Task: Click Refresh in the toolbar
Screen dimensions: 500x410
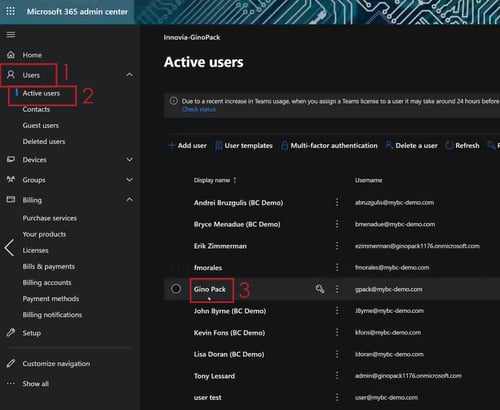Action: coord(462,145)
